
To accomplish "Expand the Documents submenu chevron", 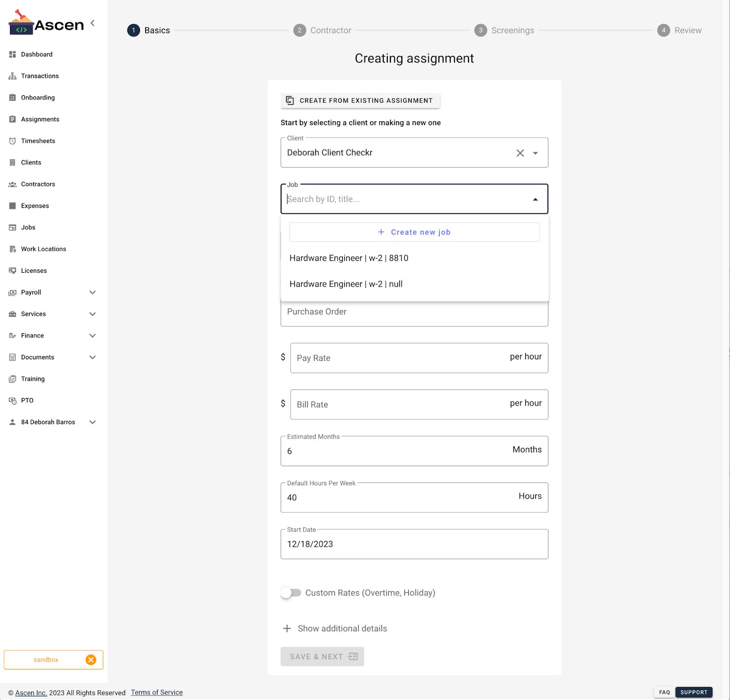I will click(x=93, y=357).
